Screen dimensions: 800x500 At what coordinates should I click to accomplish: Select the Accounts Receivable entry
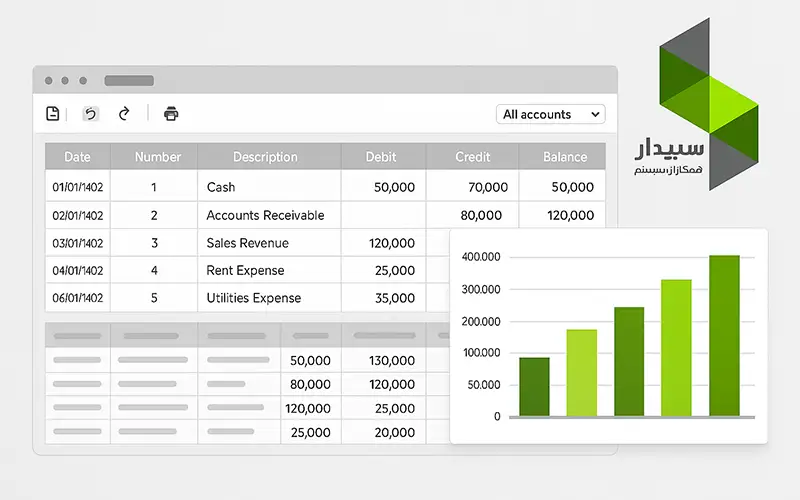258,215
